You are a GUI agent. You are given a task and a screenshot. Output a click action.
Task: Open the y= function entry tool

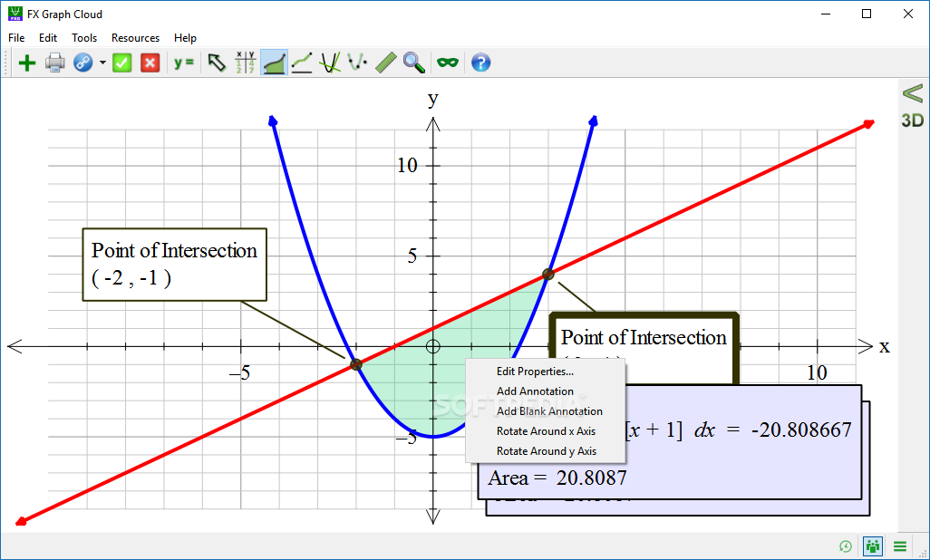[x=184, y=63]
